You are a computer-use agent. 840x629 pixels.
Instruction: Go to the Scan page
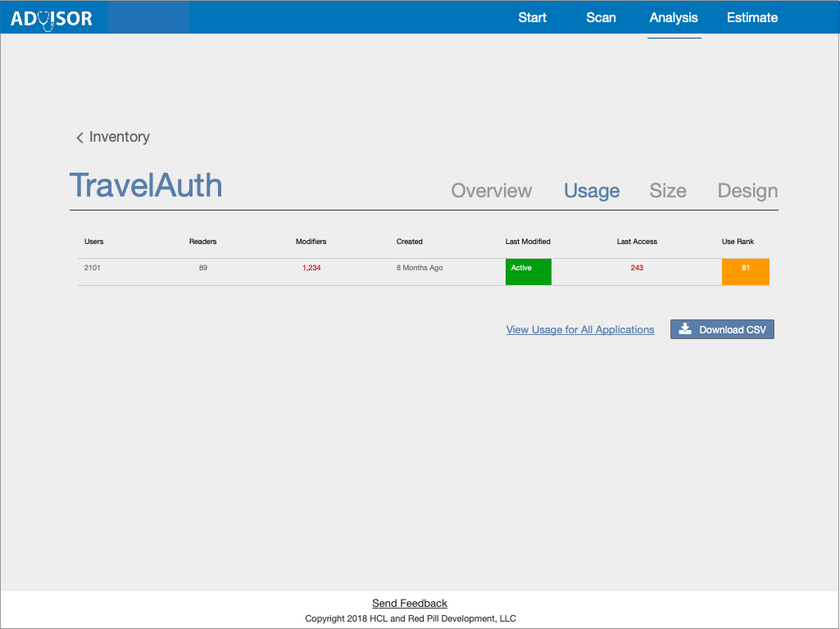click(x=601, y=17)
